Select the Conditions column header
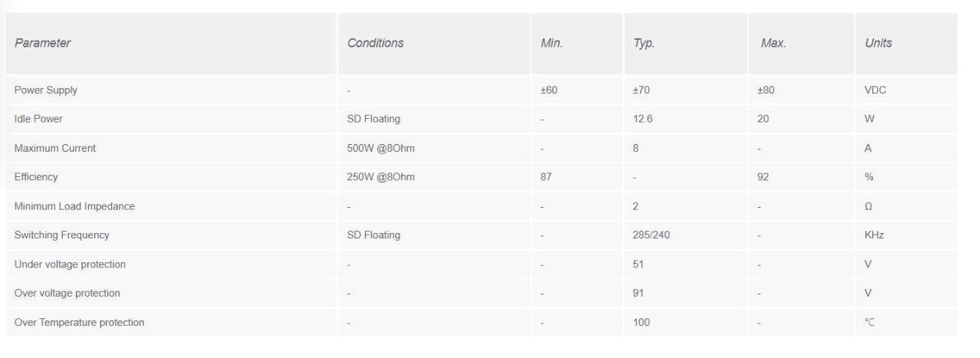The image size is (980, 358). pos(375,43)
